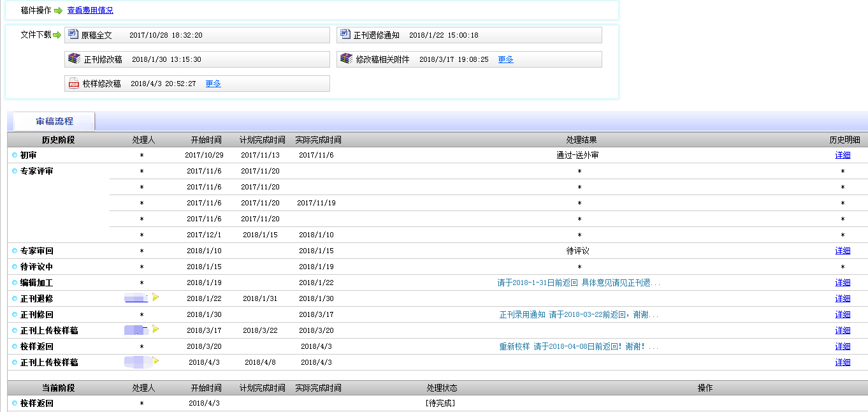Click the 历史阶段 column header
The image size is (868, 412).
coord(58,140)
